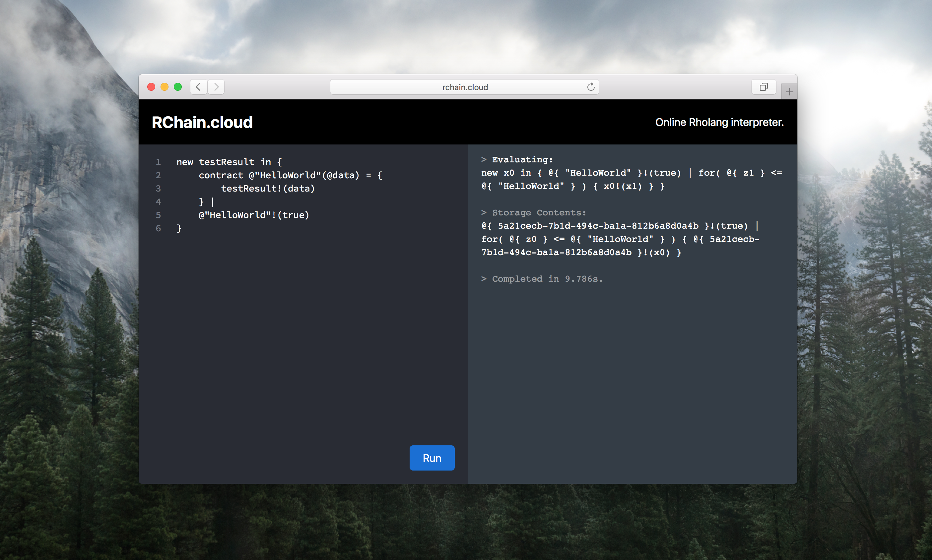Viewport: 932px width, 560px height.
Task: Click the contract @"HelloWorld" code line
Action: 290,175
